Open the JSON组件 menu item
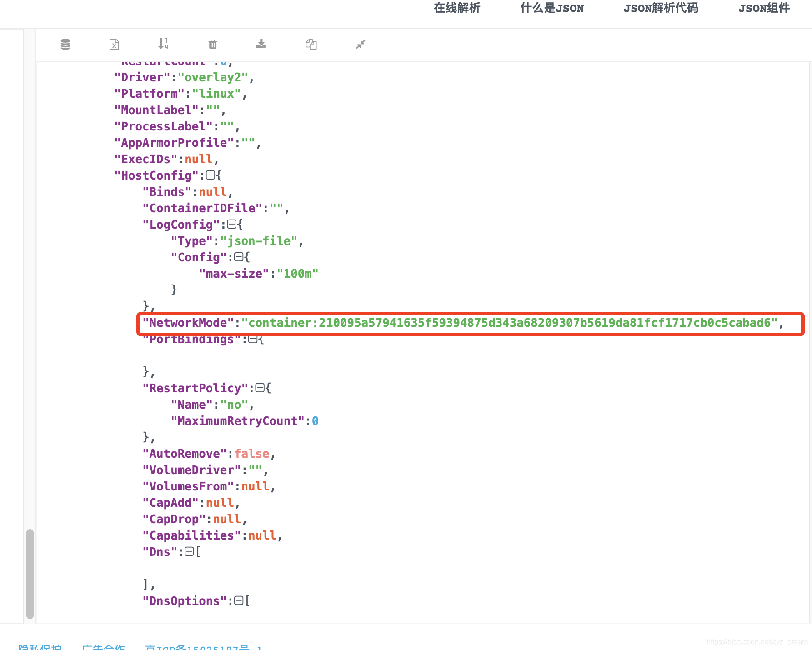This screenshot has height=650, width=812. (x=764, y=8)
